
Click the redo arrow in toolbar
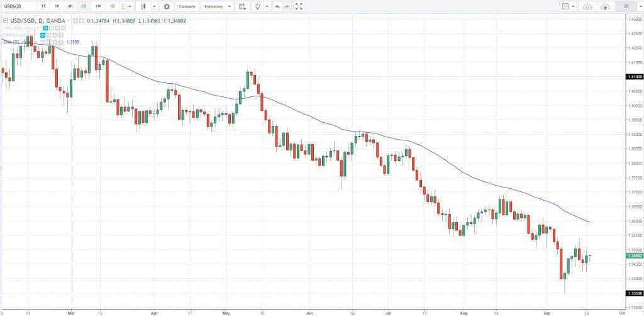tap(287, 6)
